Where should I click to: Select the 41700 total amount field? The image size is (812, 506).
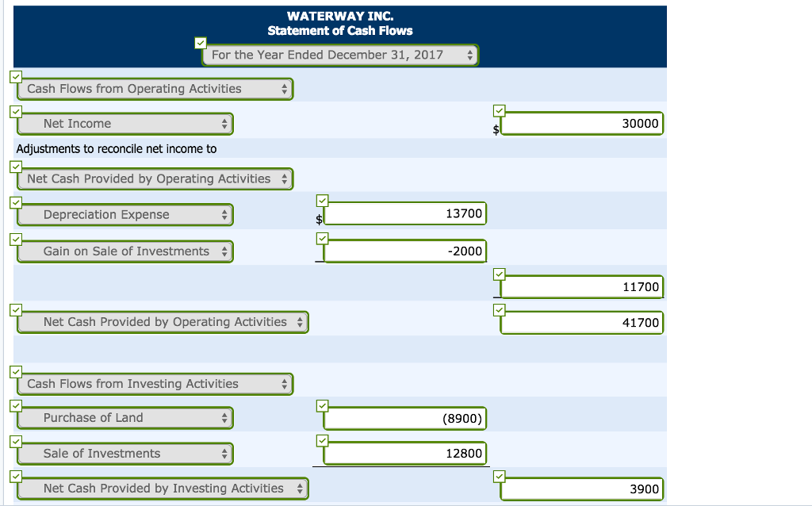[x=581, y=322]
